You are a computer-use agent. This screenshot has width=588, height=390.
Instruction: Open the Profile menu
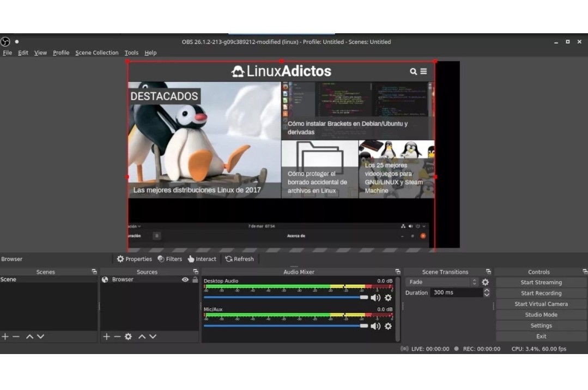(x=60, y=52)
